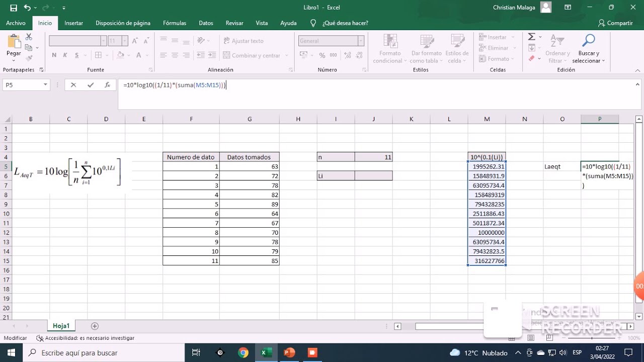Image resolution: width=644 pixels, height=362 pixels.
Task: Click the Percent style icon
Action: click(x=322, y=55)
